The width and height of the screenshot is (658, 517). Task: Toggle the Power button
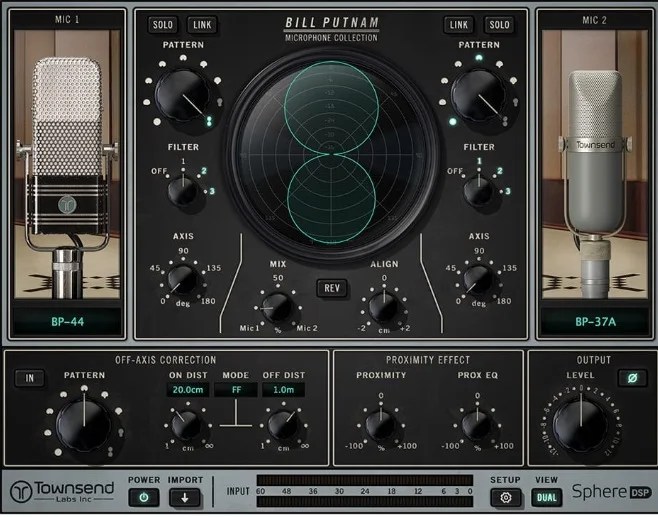[x=144, y=498]
